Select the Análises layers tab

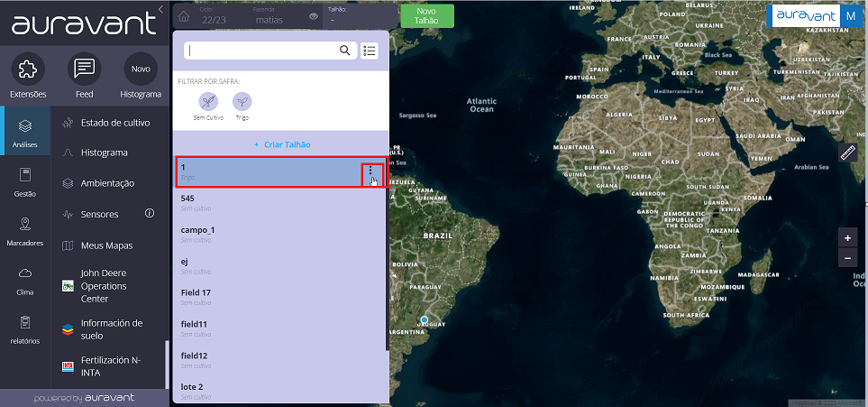point(25,132)
